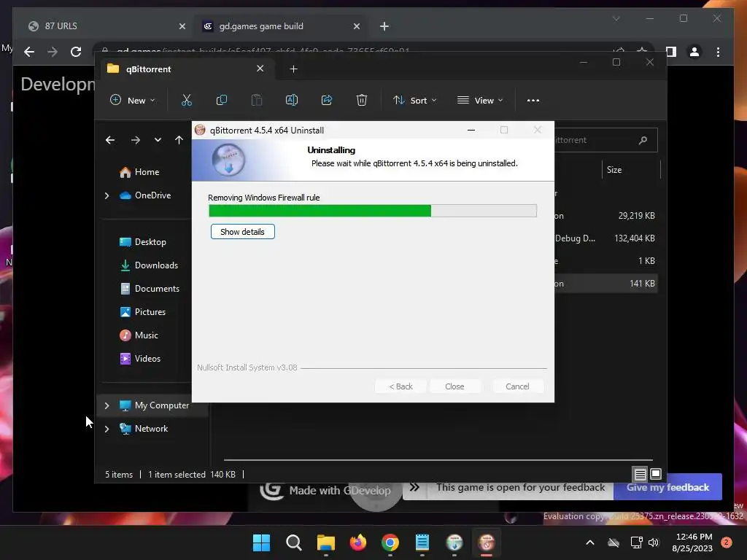Open Videos in the navigation pane
The image size is (747, 560).
tap(147, 359)
